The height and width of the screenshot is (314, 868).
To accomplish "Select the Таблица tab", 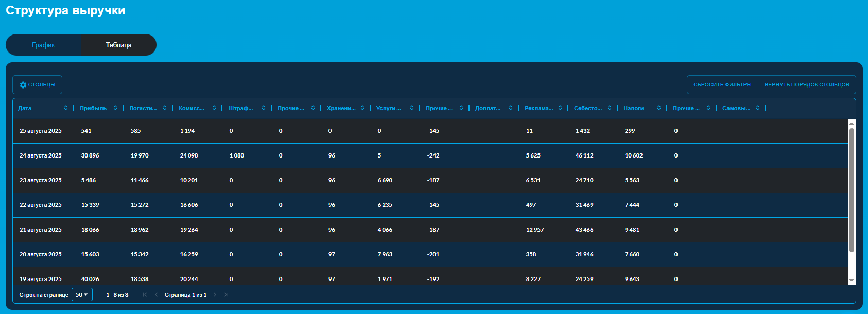I will [118, 45].
